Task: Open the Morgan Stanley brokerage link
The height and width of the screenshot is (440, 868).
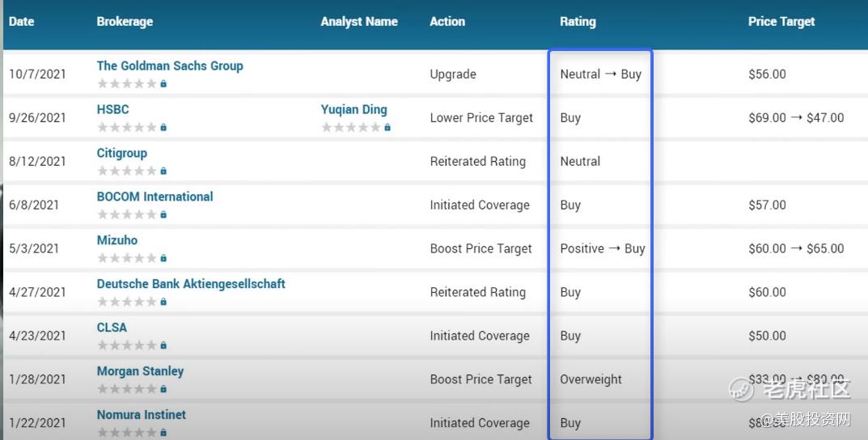Action: point(140,371)
